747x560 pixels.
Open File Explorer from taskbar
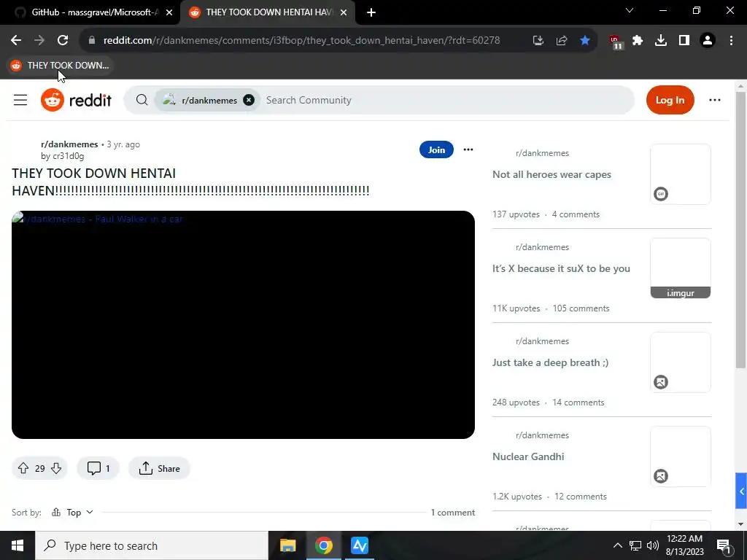point(287,545)
